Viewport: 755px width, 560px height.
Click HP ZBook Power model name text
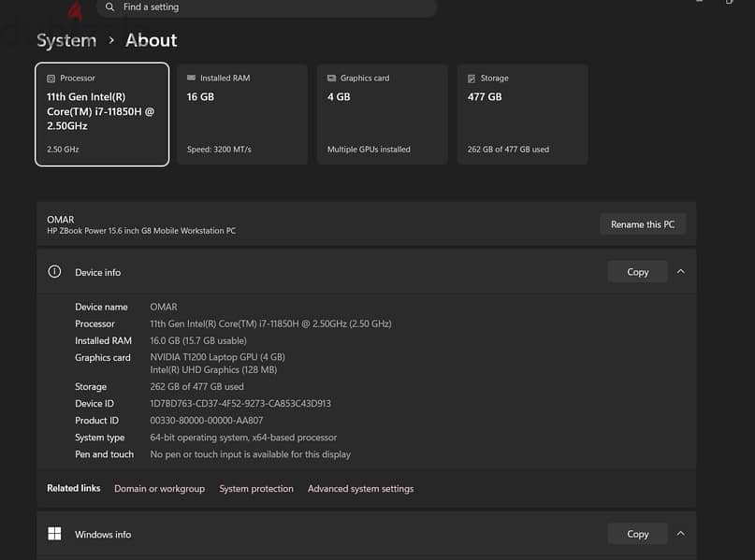point(141,231)
